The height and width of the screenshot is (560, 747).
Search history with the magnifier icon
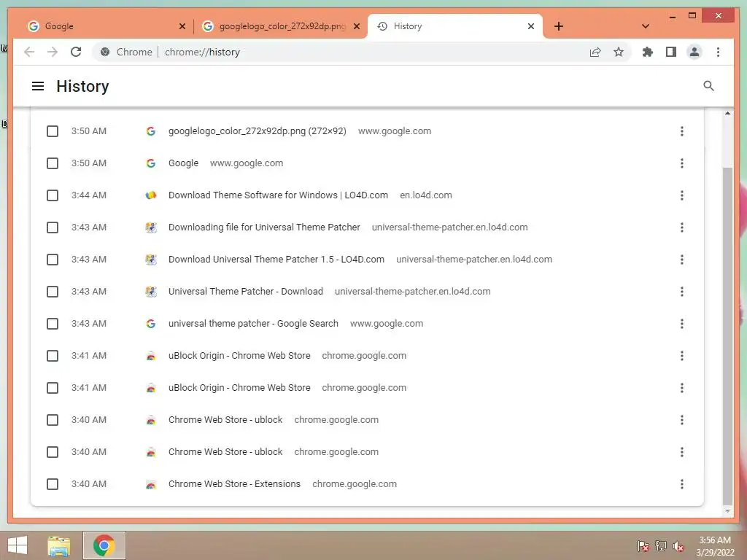[708, 86]
